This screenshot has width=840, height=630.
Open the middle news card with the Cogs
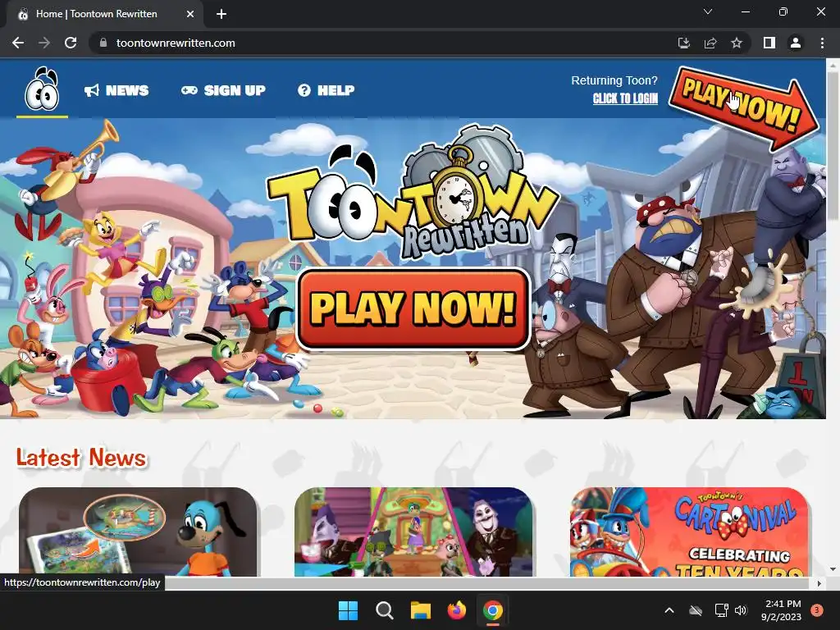413,532
